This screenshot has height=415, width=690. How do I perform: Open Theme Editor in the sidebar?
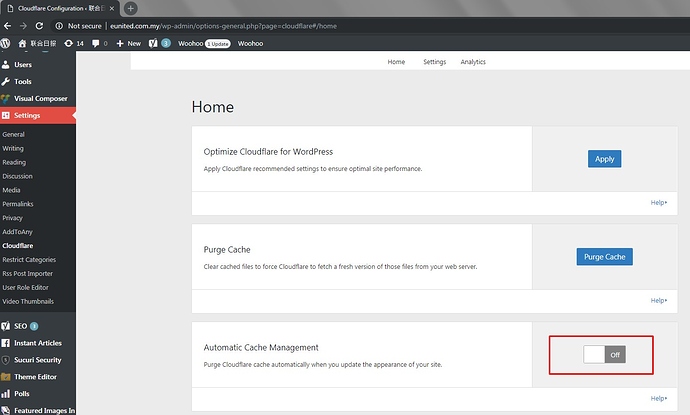point(38,377)
